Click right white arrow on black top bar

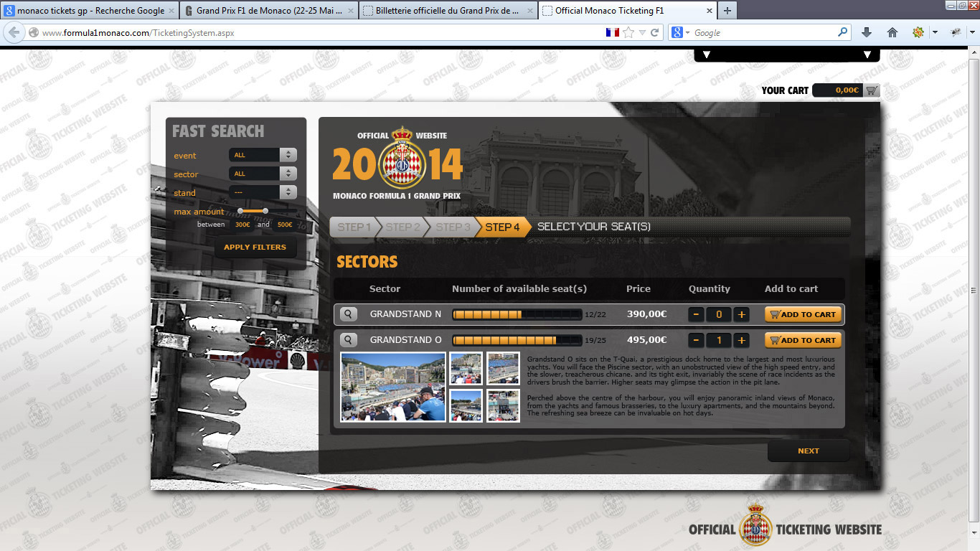coord(867,55)
